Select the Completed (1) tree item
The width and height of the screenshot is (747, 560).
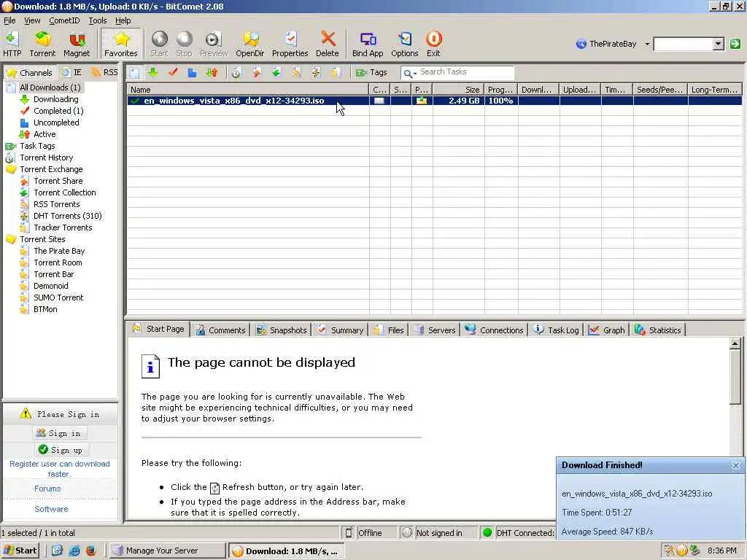58,111
